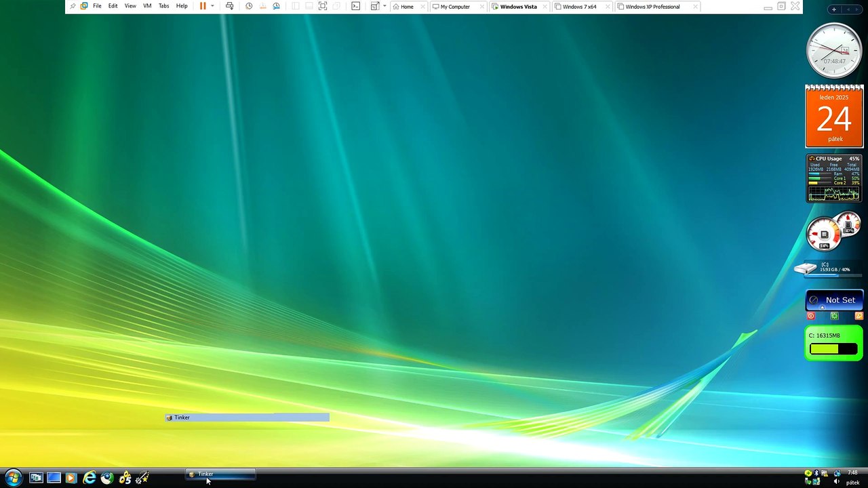This screenshot has width=868, height=488.
Task: Open the calendar gadget showing 24
Action: click(x=834, y=116)
